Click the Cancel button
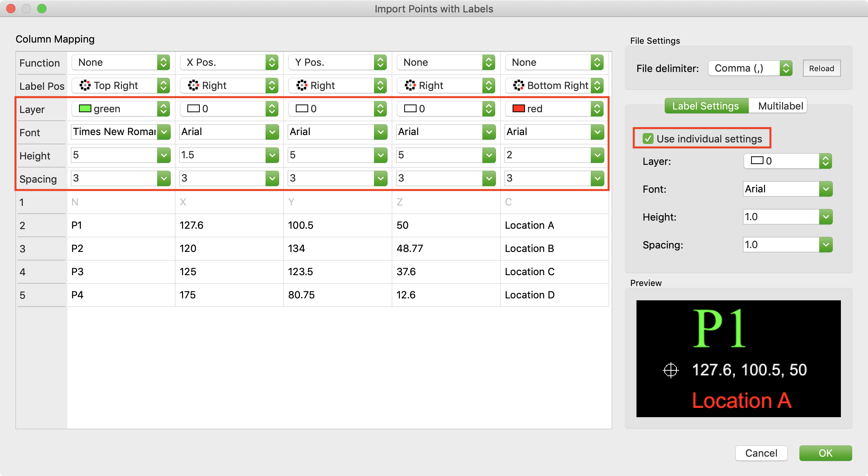This screenshot has height=476, width=868. pos(761,453)
